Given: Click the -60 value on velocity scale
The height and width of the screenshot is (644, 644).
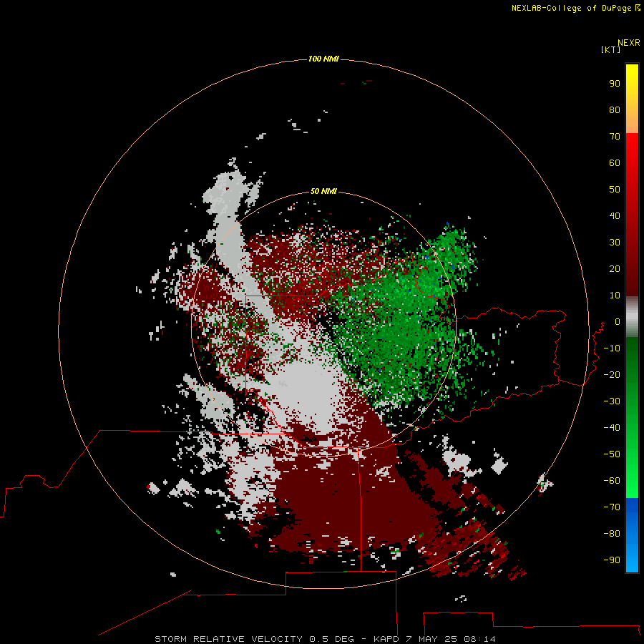Looking at the screenshot, I should 612,481.
